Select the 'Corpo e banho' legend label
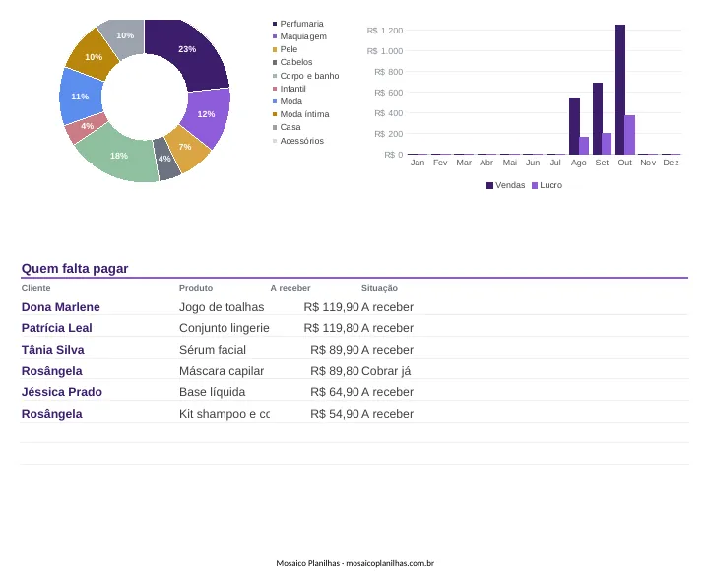The image size is (708, 588). click(309, 76)
